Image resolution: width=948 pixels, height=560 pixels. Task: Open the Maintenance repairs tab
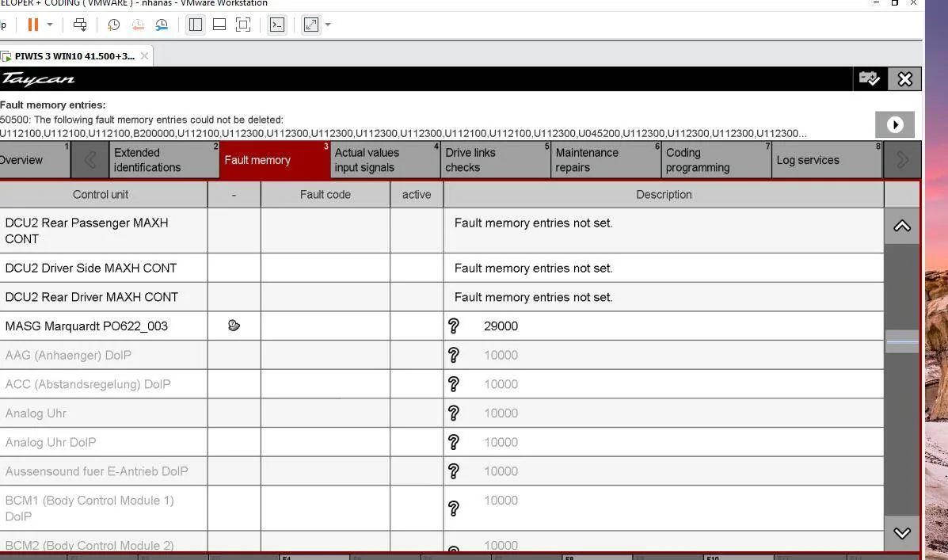point(606,160)
